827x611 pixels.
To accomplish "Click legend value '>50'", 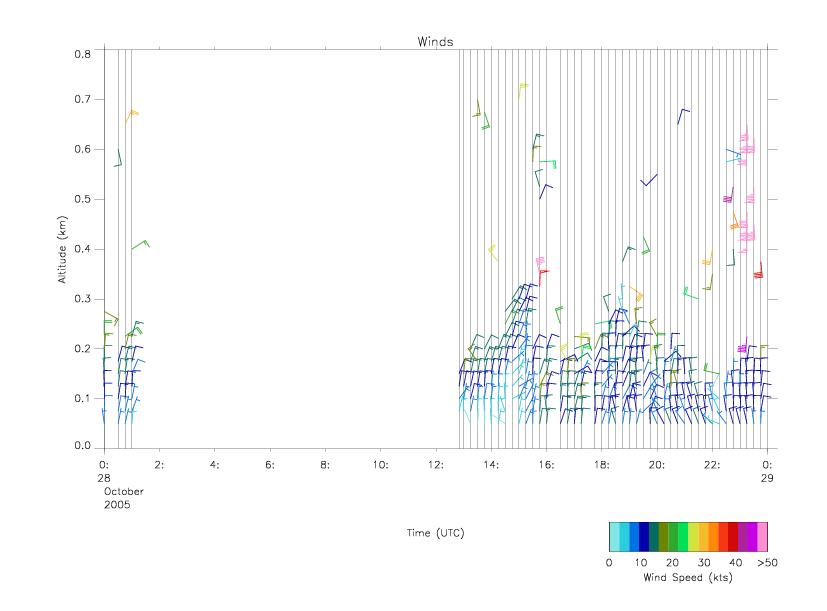I will (767, 562).
